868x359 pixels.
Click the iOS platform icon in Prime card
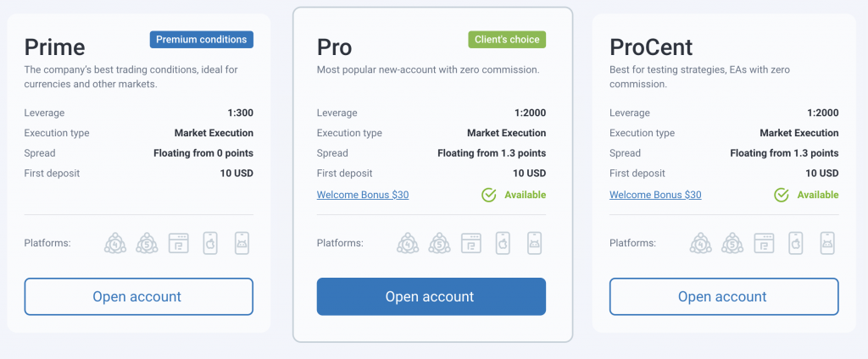coord(210,243)
